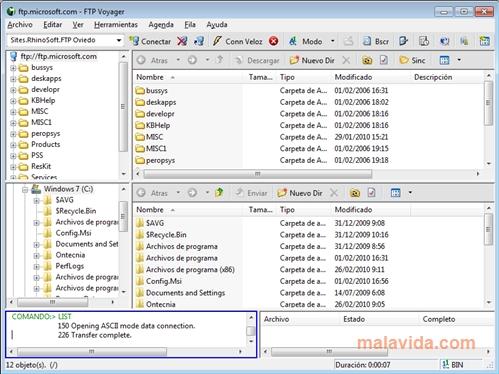The image size is (499, 374).
Task: Click the Modo transfer mode button
Action: click(x=306, y=41)
